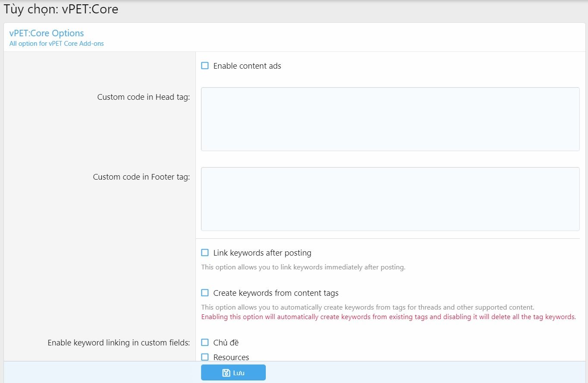Click the 'Link keywords after posting' label text
Screen dimensions: 588x383
pos(262,253)
